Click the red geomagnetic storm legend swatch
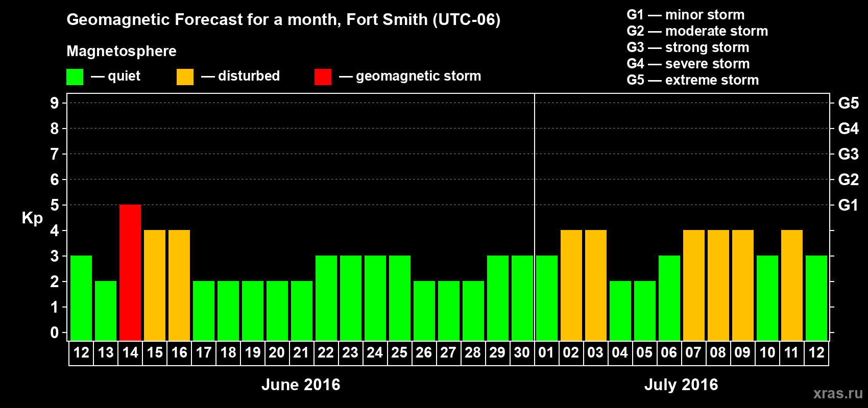Screen dimensions: 868x408 point(323,77)
